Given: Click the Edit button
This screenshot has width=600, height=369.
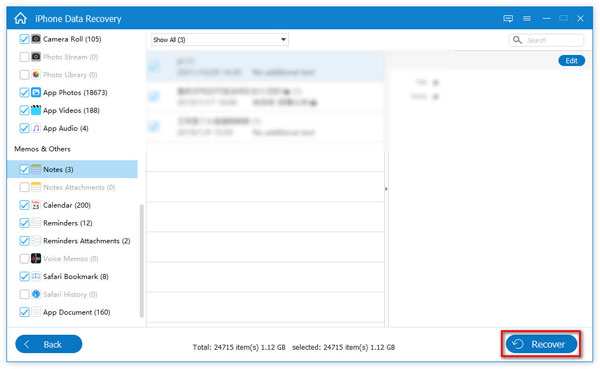Looking at the screenshot, I should coord(571,60).
